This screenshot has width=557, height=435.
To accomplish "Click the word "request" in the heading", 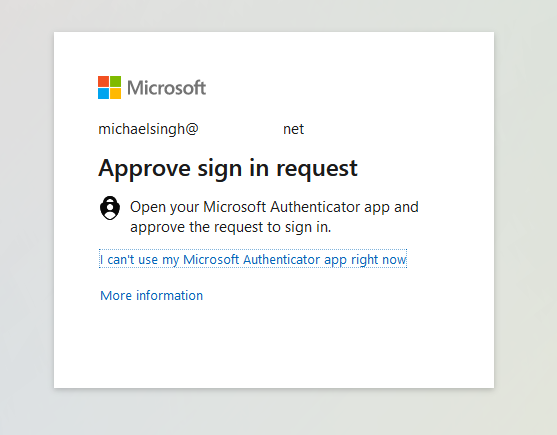I will [x=317, y=169].
